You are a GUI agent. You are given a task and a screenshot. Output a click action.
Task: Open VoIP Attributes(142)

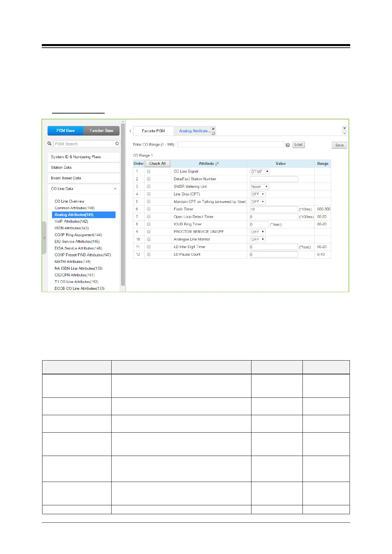pos(71,221)
